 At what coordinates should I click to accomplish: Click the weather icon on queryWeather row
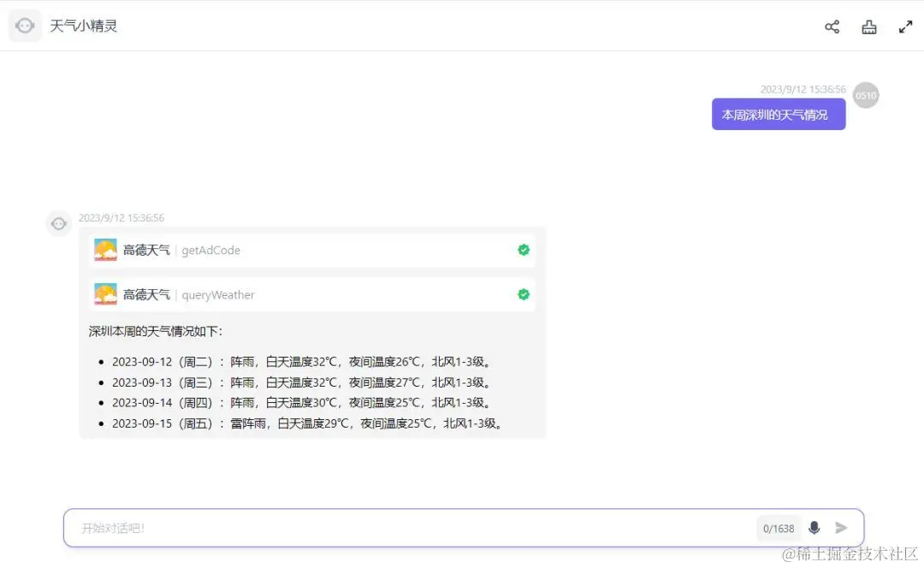105,294
